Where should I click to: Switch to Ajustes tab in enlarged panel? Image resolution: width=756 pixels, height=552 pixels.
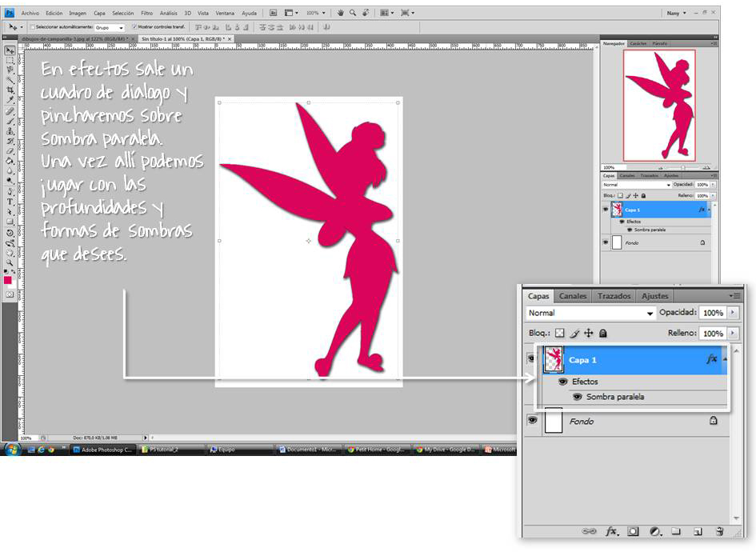click(x=654, y=296)
